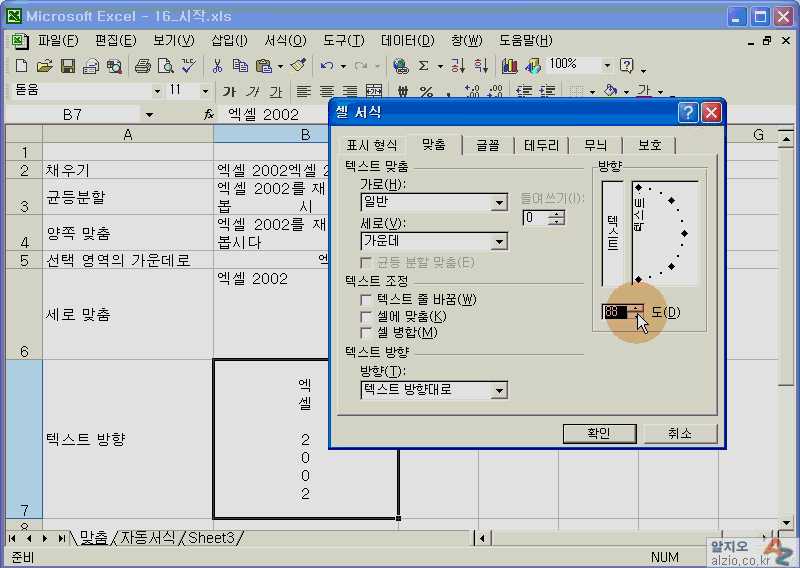Select the 자동서식 sheet tab

[147, 537]
